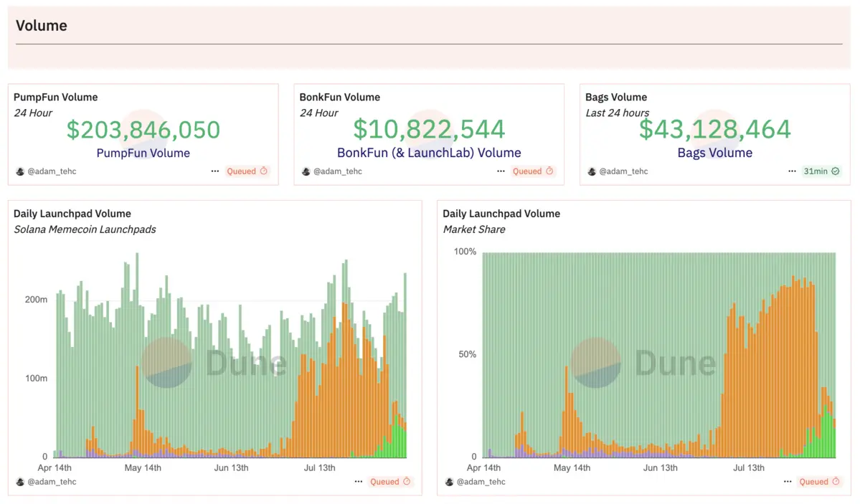Open the @adam_tehc profile link under Market Share chart
This screenshot has height=504, width=860.
click(481, 482)
